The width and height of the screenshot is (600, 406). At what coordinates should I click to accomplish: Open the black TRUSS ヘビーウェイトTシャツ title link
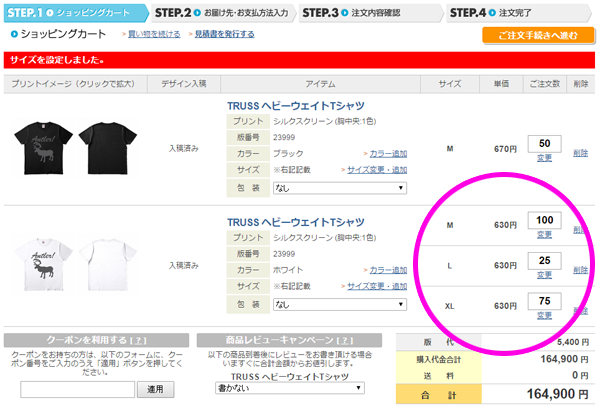point(296,106)
